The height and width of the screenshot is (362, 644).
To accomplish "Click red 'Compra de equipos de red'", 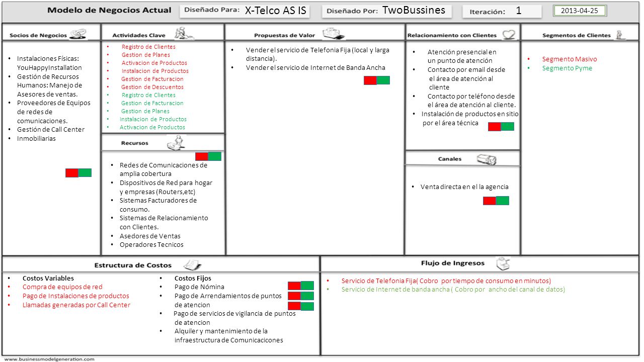I will pos(62,287).
